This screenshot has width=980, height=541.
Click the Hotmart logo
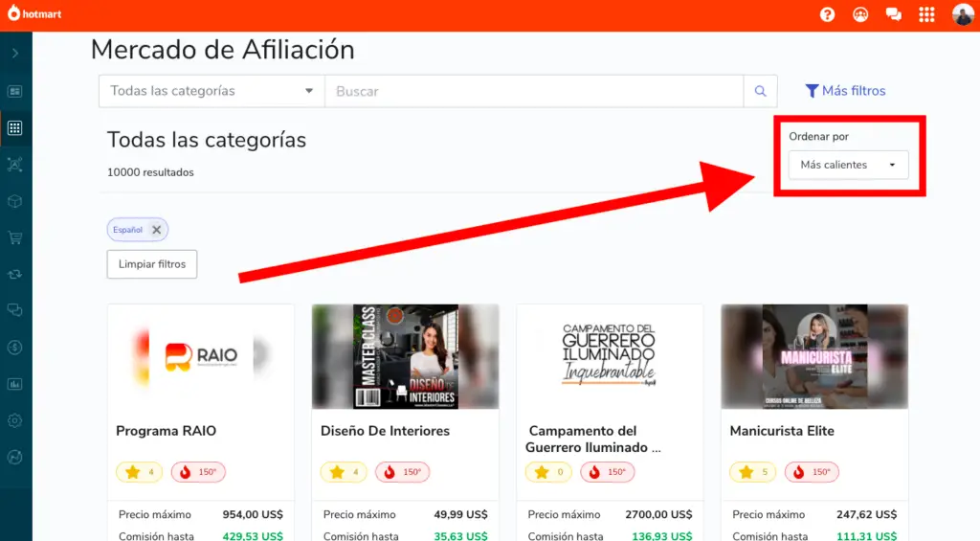(x=34, y=13)
